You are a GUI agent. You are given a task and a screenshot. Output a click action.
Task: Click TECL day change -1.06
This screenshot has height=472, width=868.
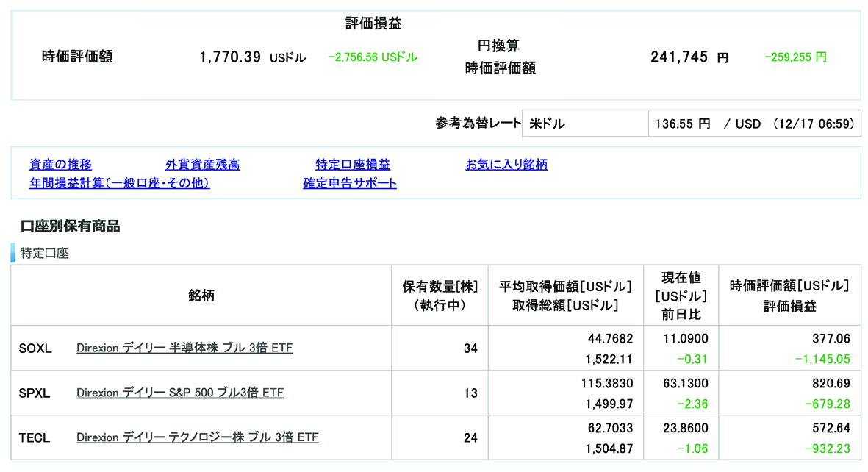point(692,448)
